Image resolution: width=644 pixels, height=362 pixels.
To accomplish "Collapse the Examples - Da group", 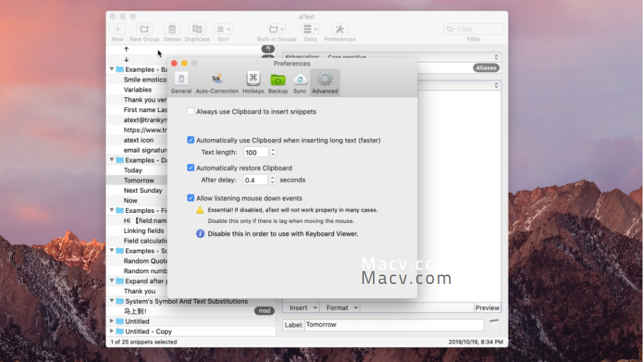I will 112,160.
